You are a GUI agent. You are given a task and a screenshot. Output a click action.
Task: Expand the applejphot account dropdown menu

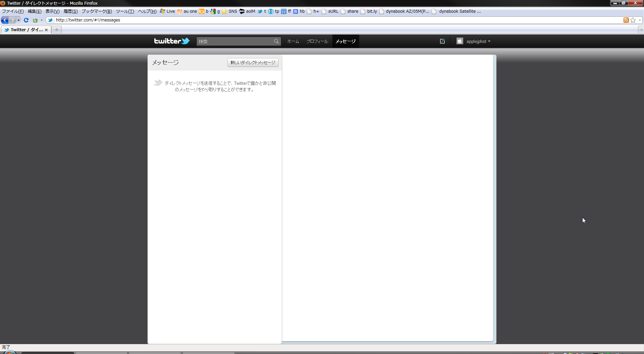click(x=489, y=41)
